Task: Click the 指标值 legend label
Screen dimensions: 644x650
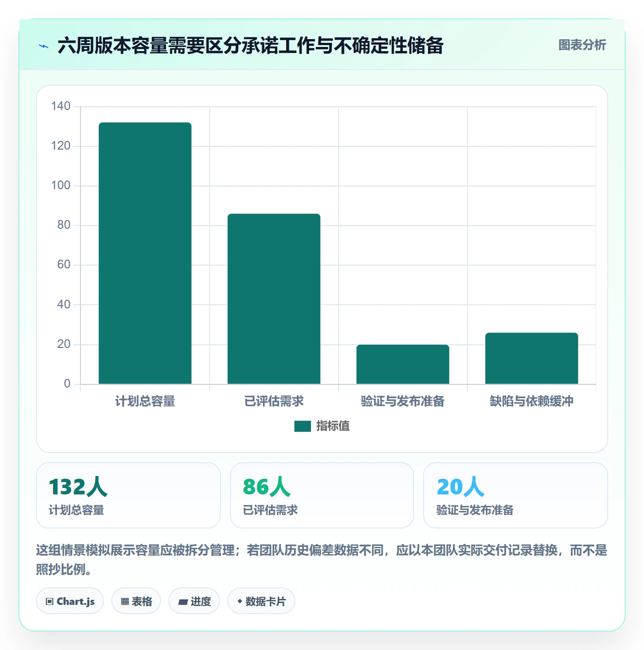Action: click(x=333, y=426)
